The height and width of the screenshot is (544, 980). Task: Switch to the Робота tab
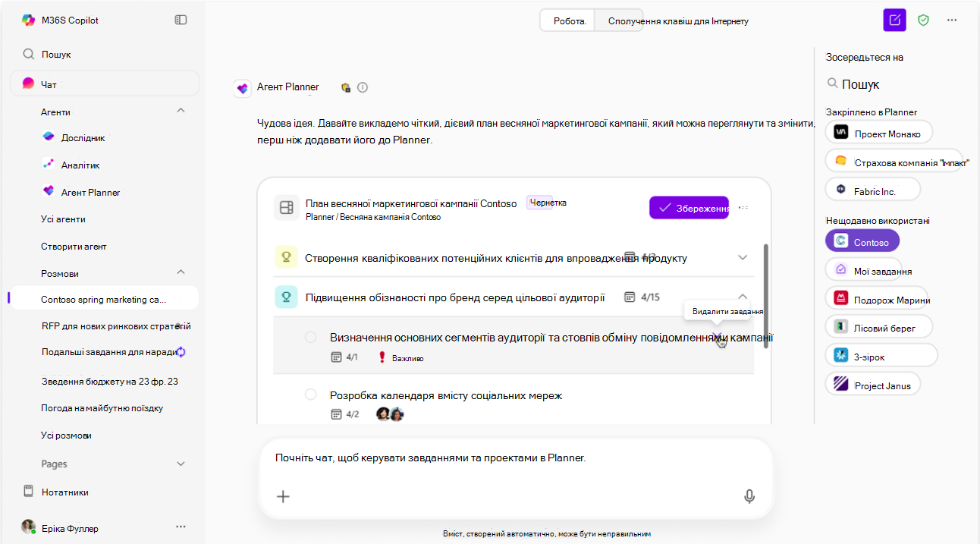click(x=569, y=21)
